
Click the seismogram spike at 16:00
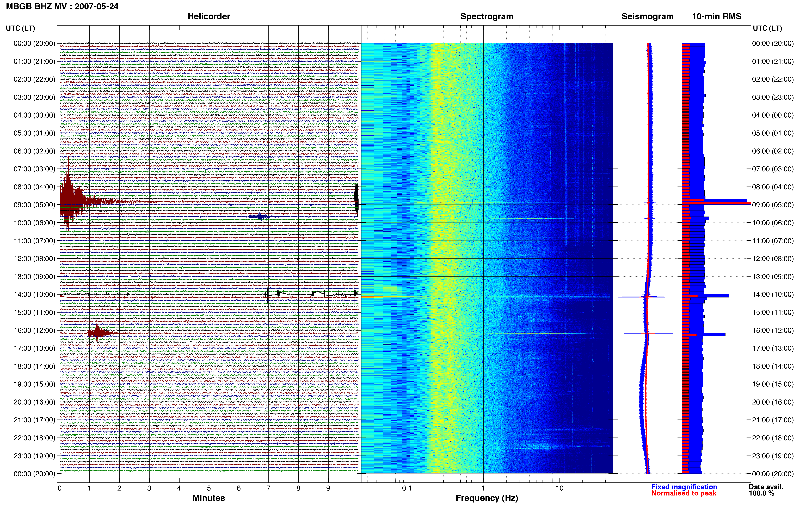tap(648, 334)
